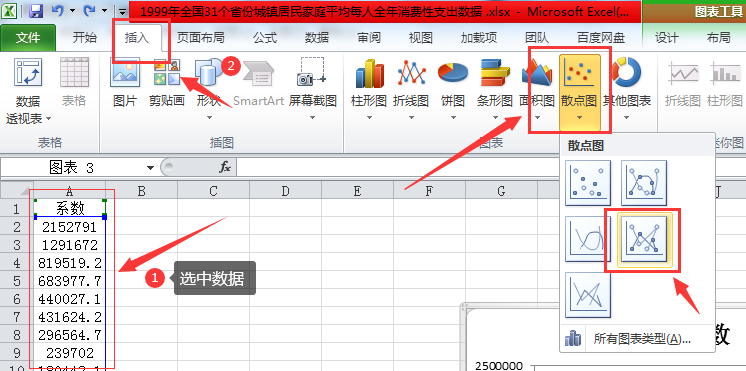
Task: Click into the formula bar
Action: 490,167
